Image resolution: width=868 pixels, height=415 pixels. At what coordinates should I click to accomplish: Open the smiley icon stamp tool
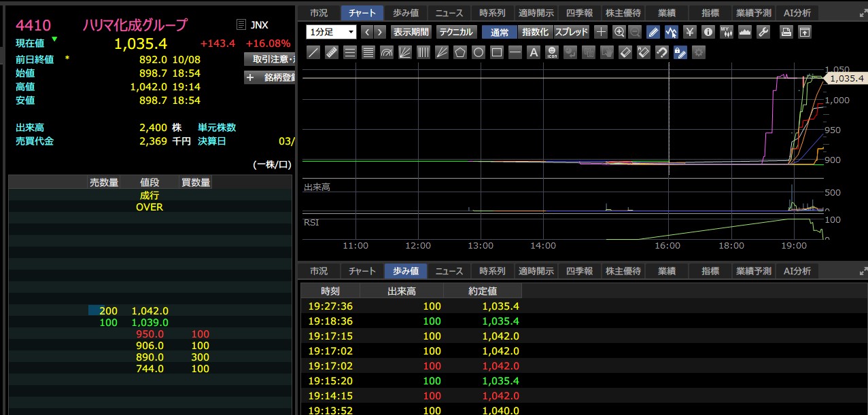coord(552,52)
